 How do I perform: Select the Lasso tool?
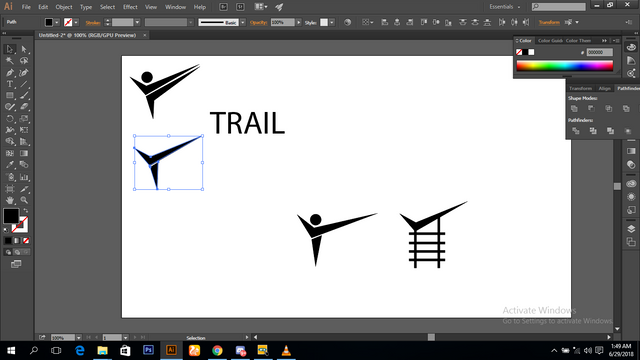pyautogui.click(x=24, y=61)
